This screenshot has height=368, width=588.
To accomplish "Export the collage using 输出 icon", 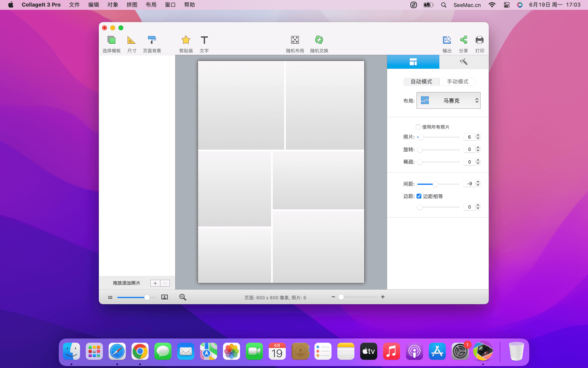I will (447, 40).
